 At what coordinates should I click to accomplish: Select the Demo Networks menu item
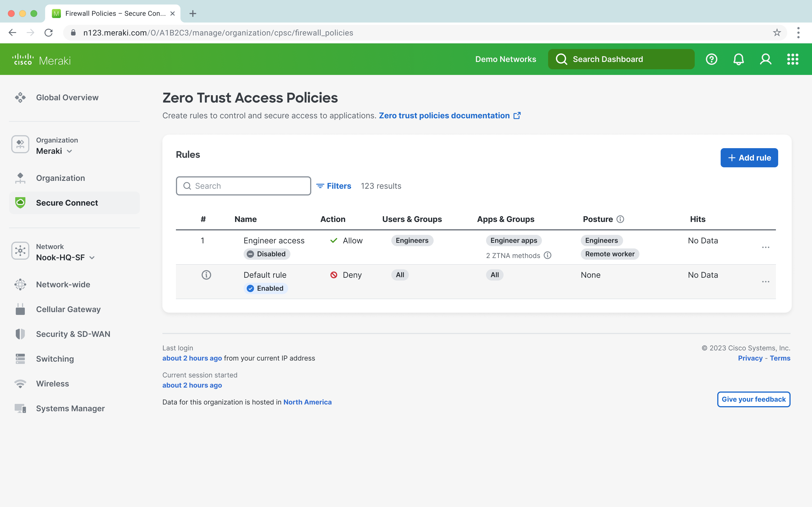pos(505,59)
